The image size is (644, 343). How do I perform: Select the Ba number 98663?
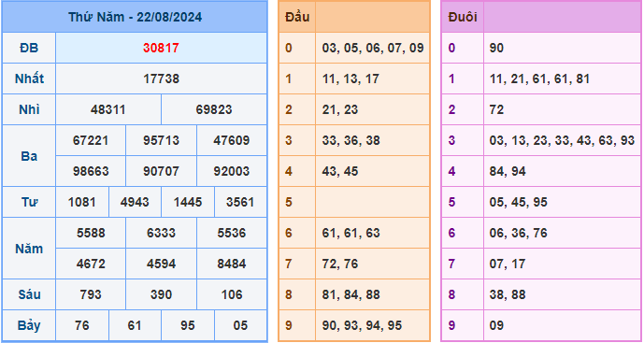tap(91, 171)
